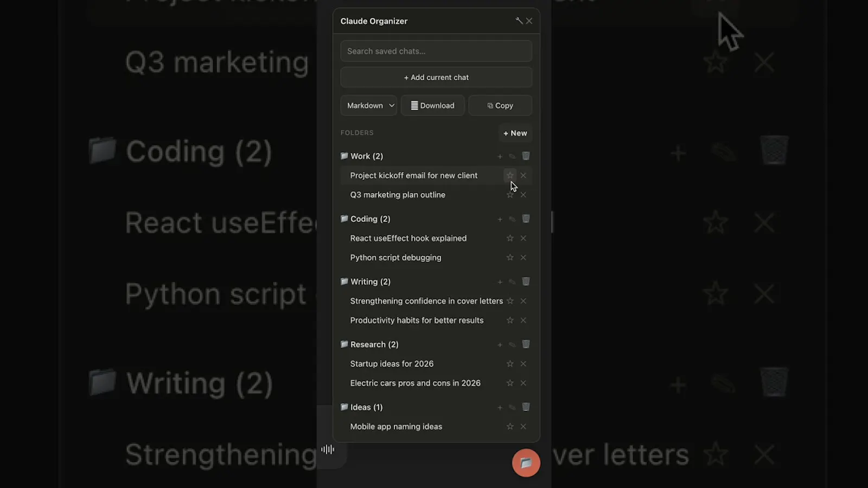Add chat to Research folder with plus icon
Viewport: 868px width, 488px height.
coord(500,345)
